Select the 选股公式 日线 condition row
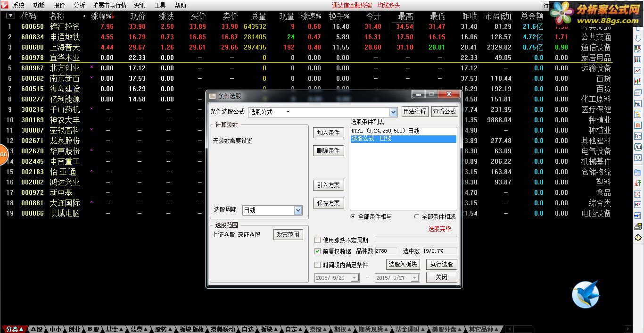 click(403, 139)
